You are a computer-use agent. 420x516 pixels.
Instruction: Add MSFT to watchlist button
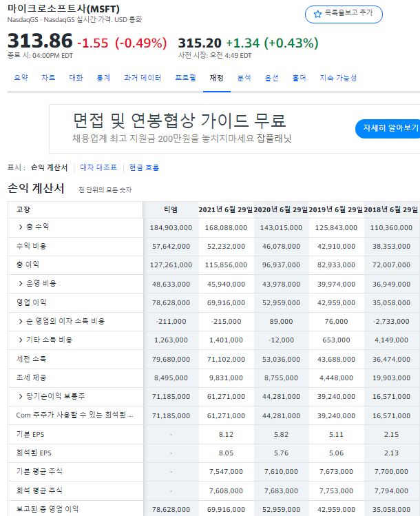pos(344,14)
